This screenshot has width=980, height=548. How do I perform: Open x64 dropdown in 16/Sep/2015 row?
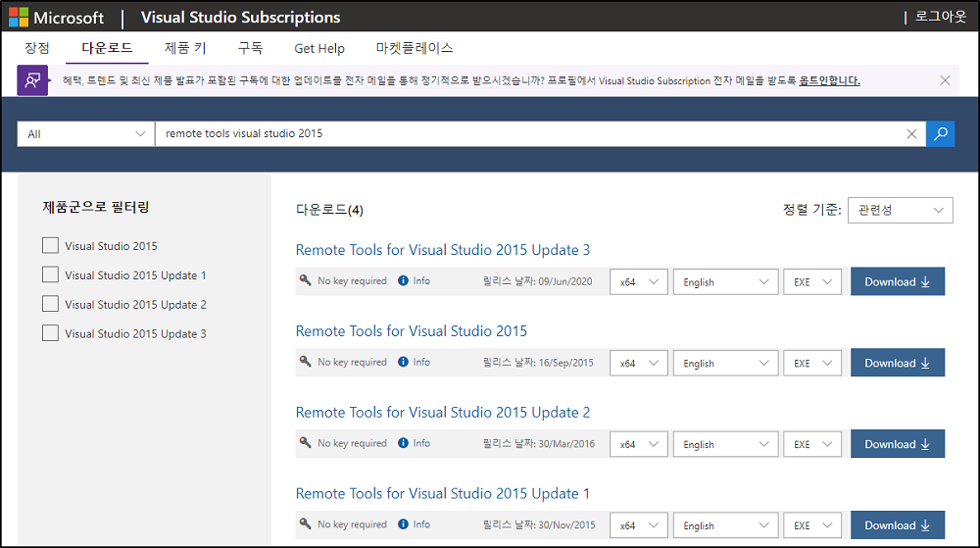point(639,363)
